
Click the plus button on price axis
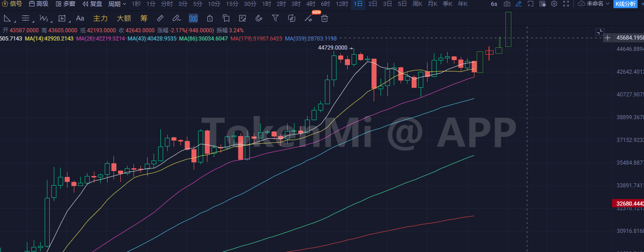pyautogui.click(x=607, y=38)
